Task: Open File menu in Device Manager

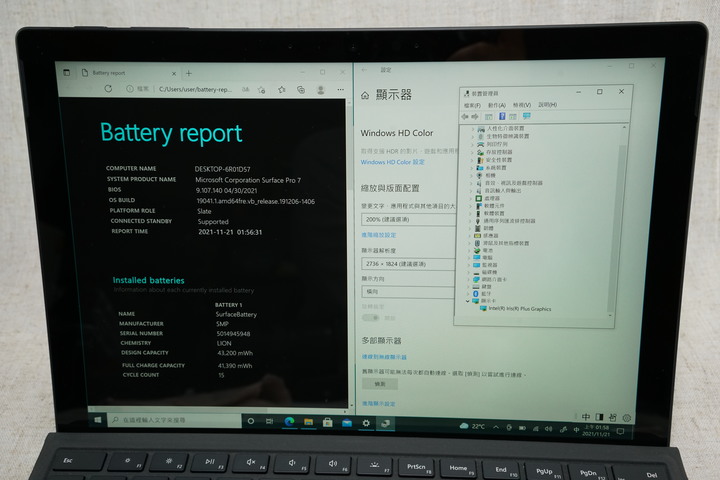Action: pos(472,105)
